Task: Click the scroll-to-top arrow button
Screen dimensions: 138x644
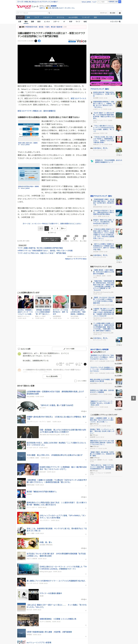Action: pyautogui.click(x=133, y=398)
